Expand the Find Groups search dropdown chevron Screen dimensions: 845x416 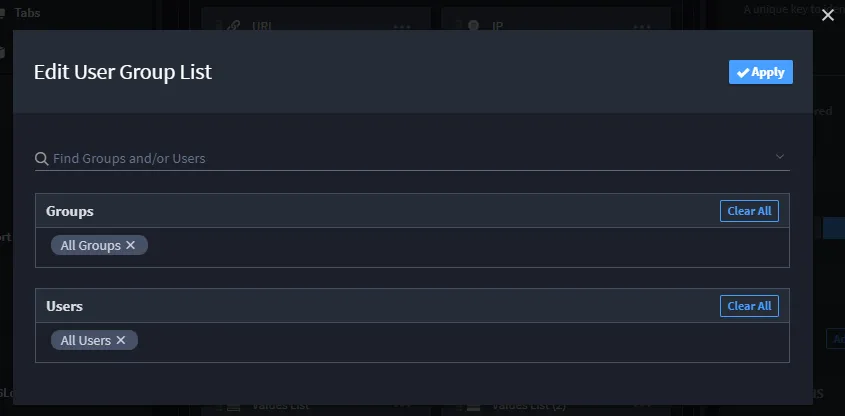pos(780,157)
